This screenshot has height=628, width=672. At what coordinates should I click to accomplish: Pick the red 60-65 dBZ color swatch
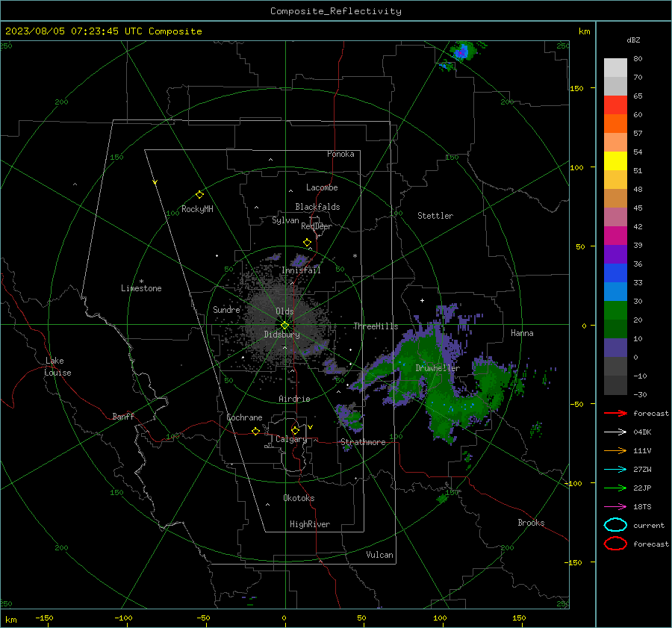coord(615,105)
